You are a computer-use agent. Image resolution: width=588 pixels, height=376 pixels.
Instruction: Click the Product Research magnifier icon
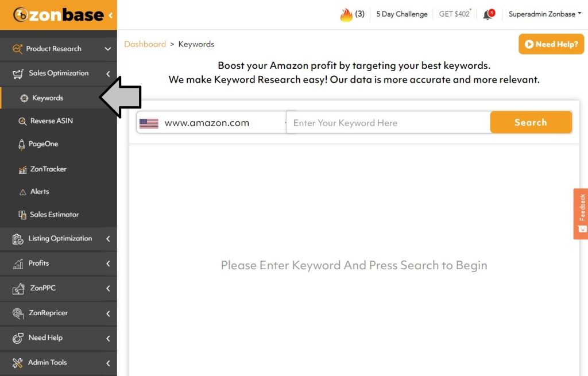click(17, 49)
